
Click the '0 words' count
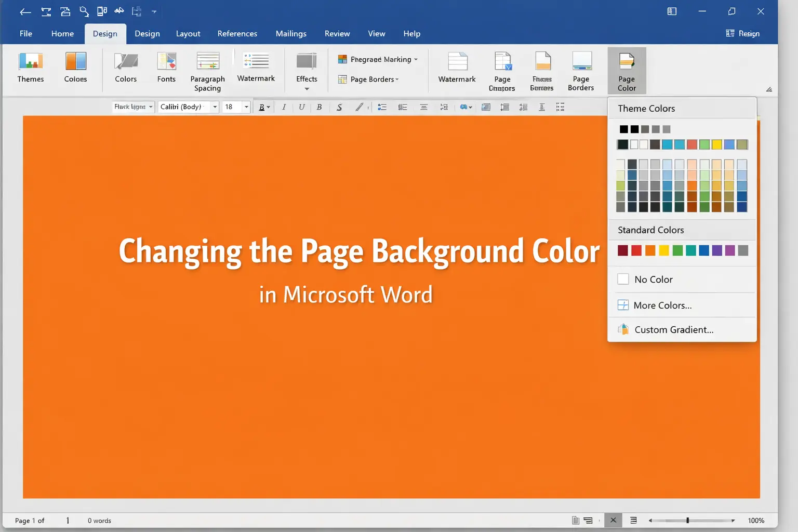click(x=99, y=521)
